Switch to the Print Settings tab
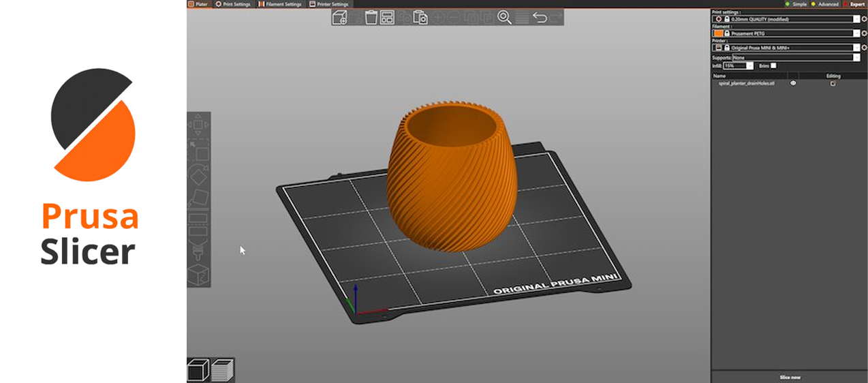The width and height of the screenshot is (868, 383). pos(233,4)
